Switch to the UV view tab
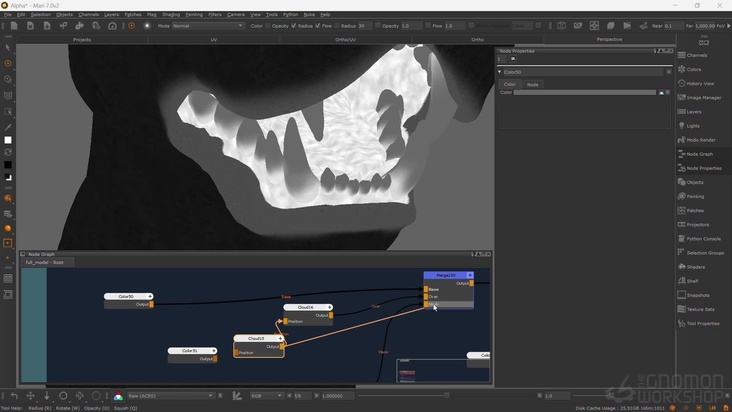 (x=214, y=40)
